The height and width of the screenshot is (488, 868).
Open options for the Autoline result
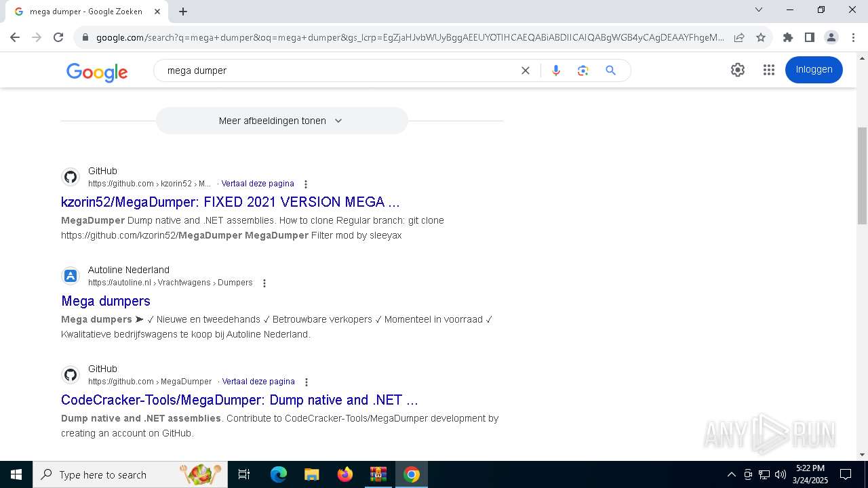(x=264, y=283)
